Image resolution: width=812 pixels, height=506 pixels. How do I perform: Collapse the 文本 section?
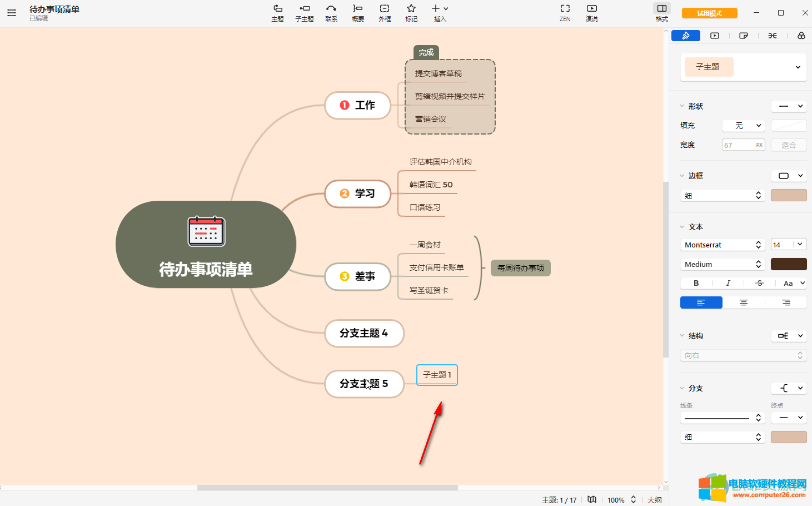682,227
